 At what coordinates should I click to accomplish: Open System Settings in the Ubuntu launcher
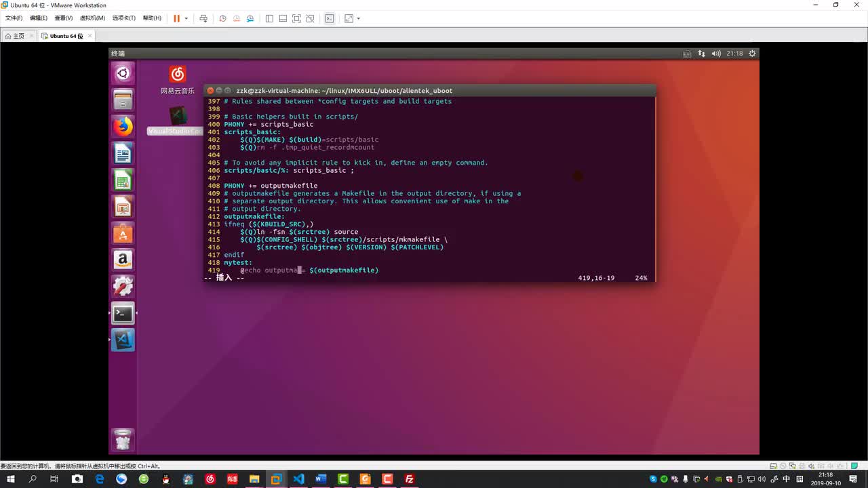[123, 286]
